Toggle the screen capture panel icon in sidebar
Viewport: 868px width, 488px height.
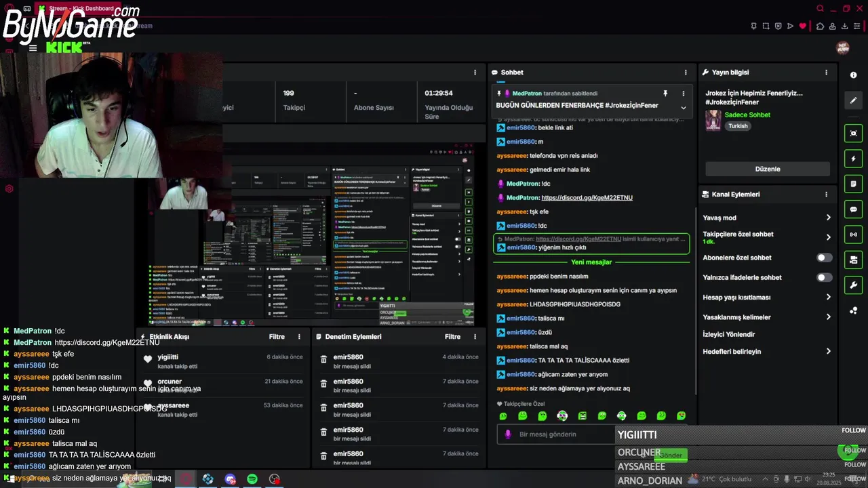point(853,134)
